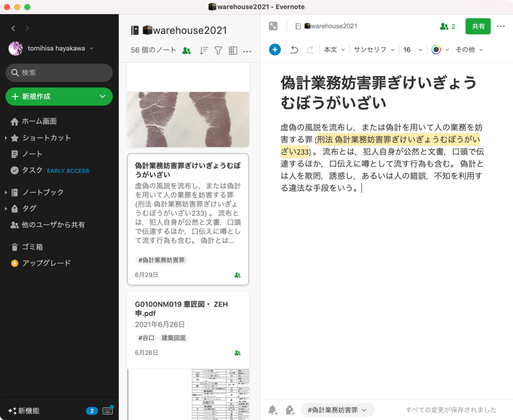Change the note list view layout

click(233, 50)
